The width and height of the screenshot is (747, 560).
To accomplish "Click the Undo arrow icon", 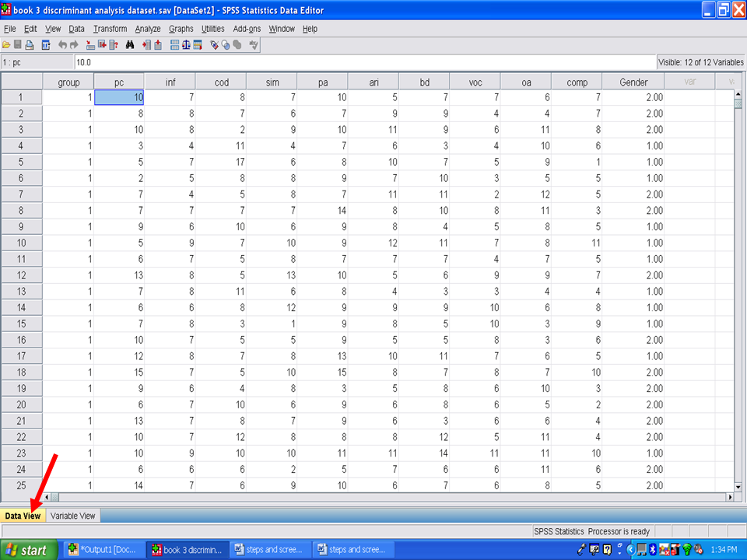I will click(x=63, y=45).
